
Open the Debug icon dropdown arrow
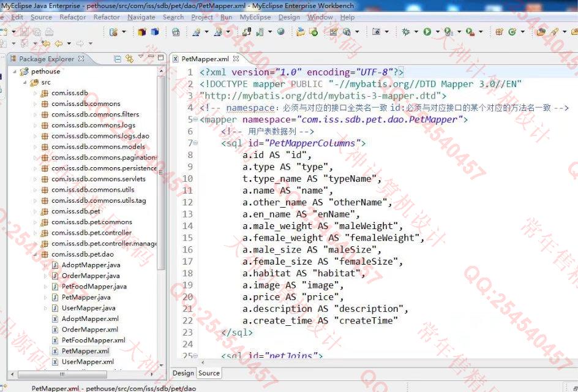(416, 32)
